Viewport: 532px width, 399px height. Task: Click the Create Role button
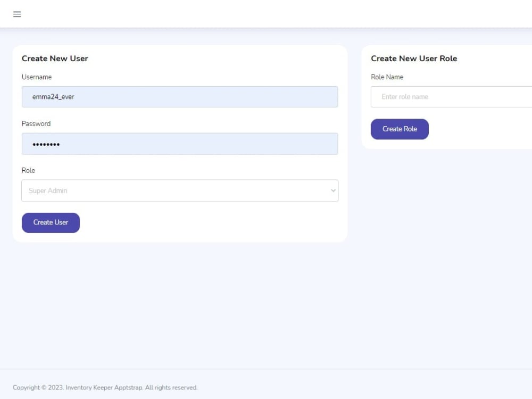click(400, 129)
